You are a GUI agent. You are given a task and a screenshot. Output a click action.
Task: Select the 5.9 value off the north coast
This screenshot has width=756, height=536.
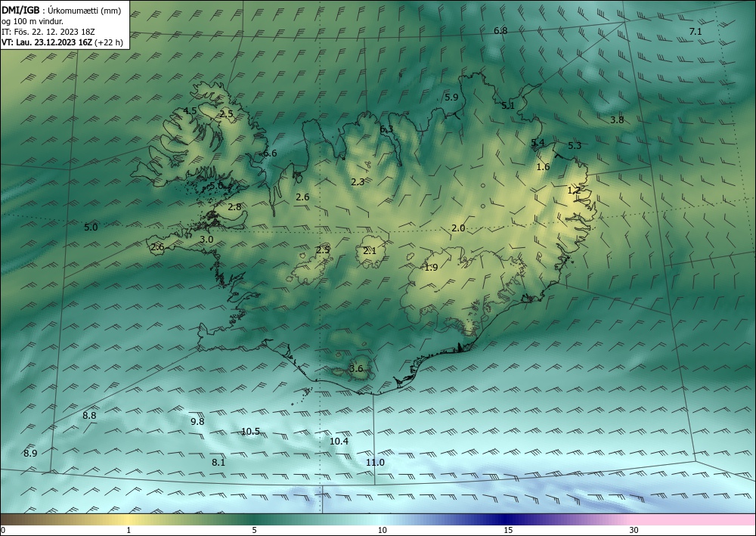451,98
